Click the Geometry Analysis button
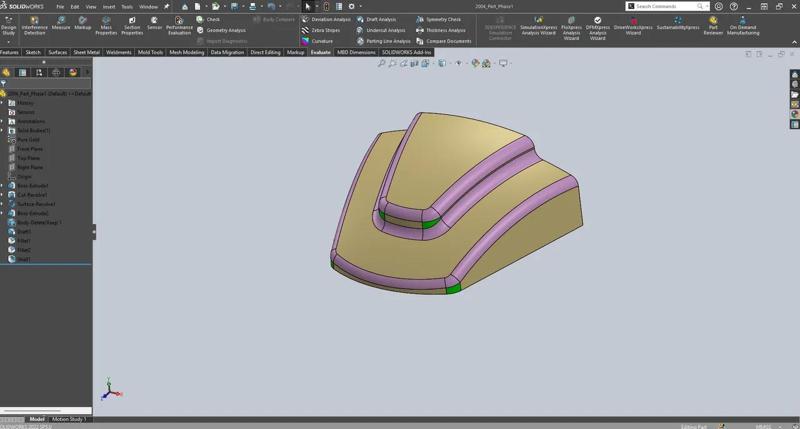 pos(225,30)
